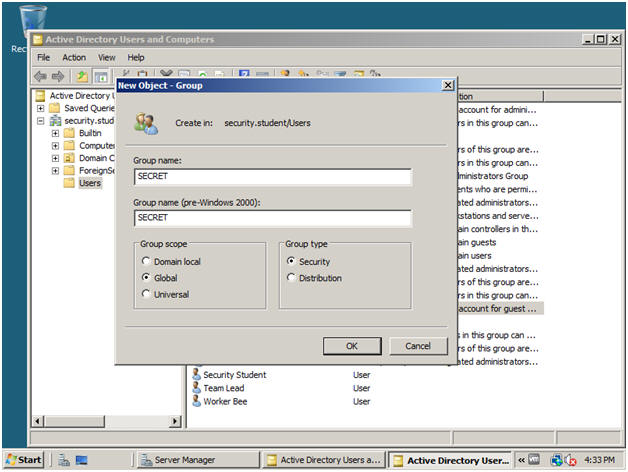
Task: Click the Show Desktop quick launch icon
Action: [82, 460]
